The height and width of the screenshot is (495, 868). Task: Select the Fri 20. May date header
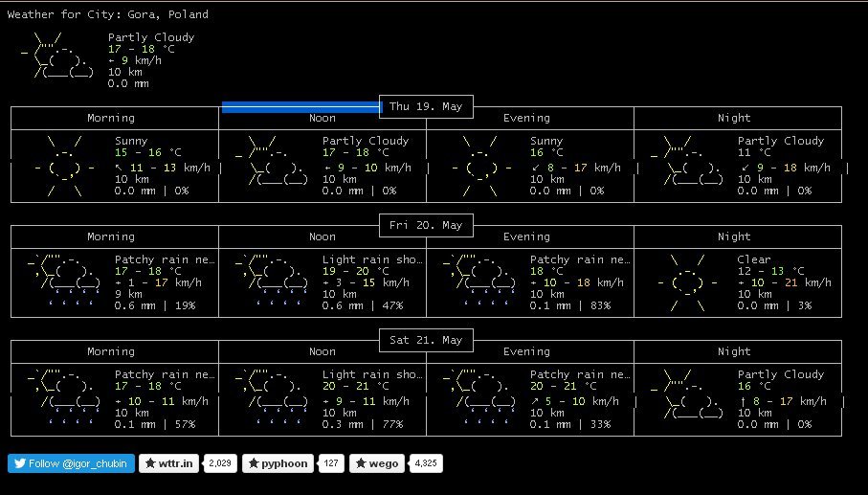click(x=426, y=225)
